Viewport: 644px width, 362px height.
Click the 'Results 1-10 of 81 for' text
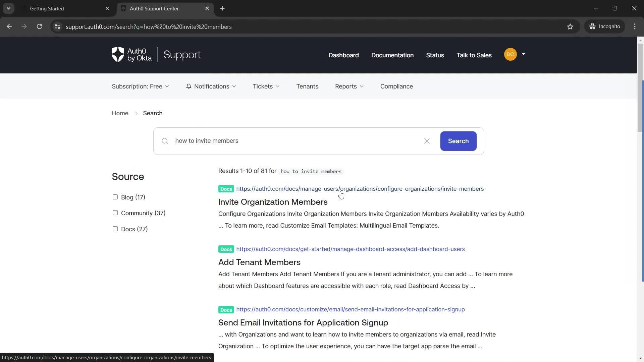tap(247, 171)
